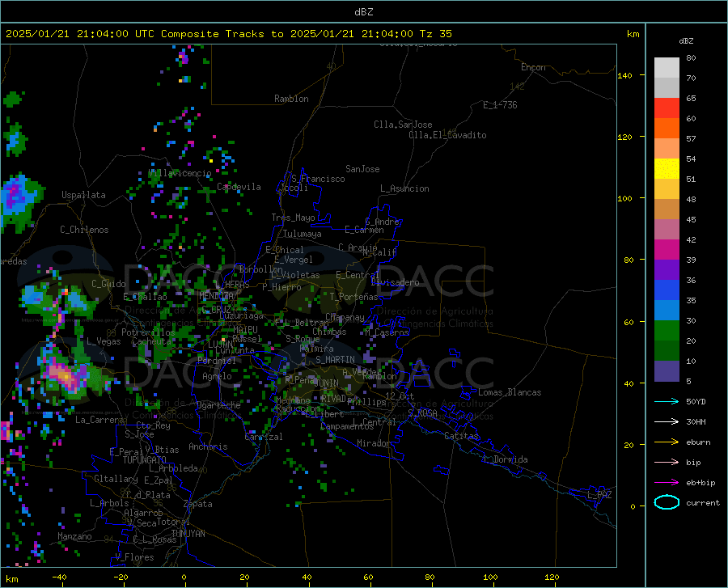Click the white 30HM arrow icon

pyautogui.click(x=667, y=421)
